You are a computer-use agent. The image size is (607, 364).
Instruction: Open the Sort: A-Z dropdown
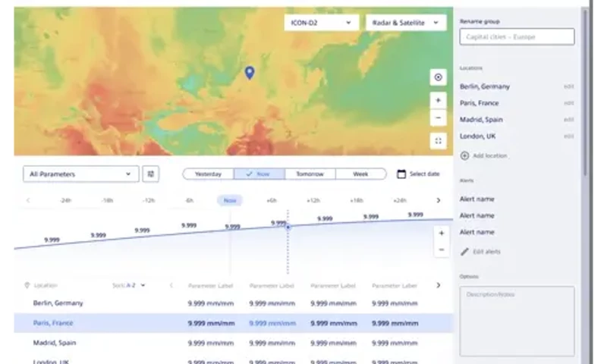tap(128, 285)
